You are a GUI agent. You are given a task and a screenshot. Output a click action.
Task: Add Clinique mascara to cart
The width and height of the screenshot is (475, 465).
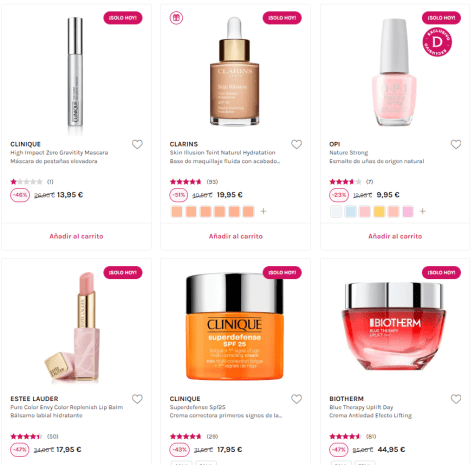point(76,236)
